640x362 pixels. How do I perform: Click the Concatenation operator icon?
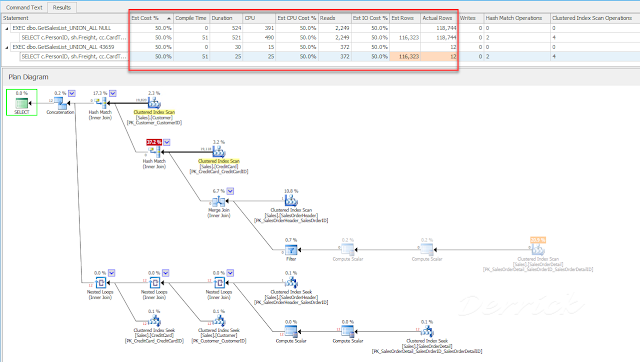[60, 103]
